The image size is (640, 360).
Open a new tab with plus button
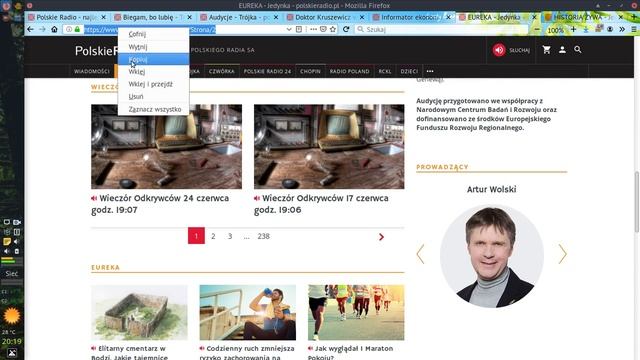tap(634, 17)
